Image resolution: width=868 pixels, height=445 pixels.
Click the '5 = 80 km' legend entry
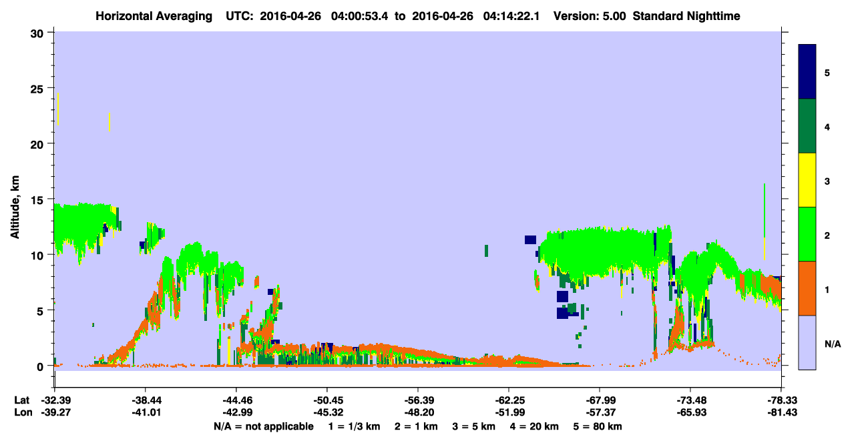point(598,426)
